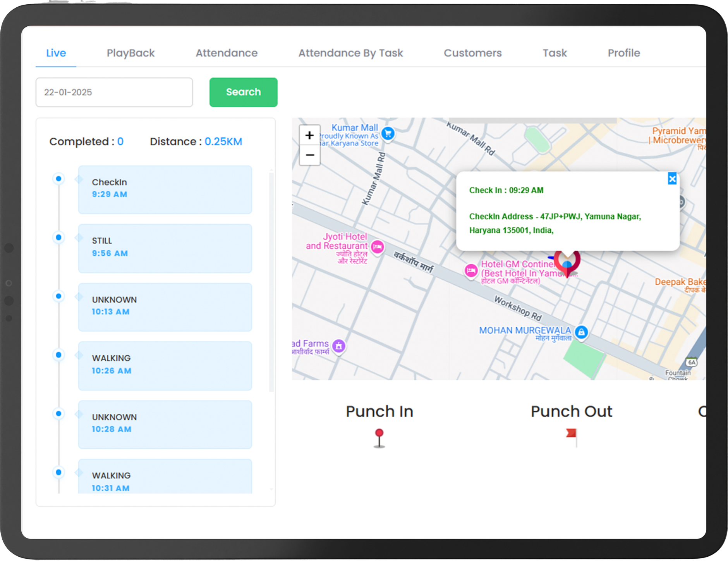The height and width of the screenshot is (561, 728).
Task: Select the UNKNOWN 10:13 AM card
Action: point(165,307)
